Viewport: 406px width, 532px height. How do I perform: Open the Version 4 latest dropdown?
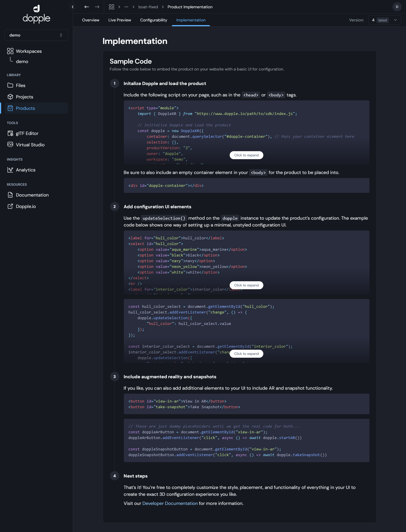384,20
